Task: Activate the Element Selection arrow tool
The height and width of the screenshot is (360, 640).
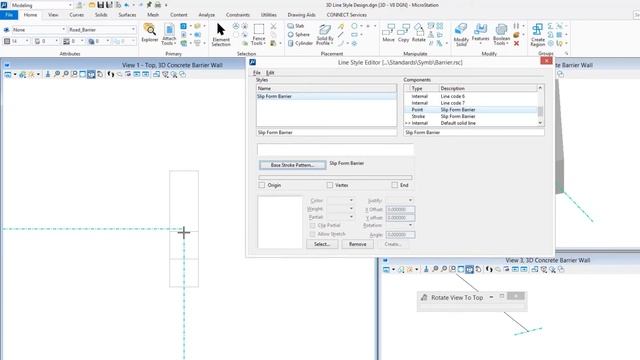Action: point(221,34)
